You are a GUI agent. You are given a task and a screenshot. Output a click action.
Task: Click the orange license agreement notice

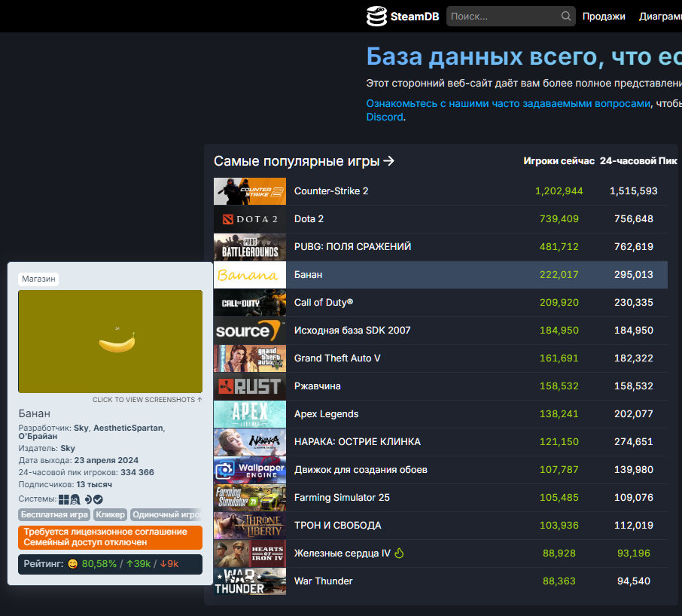[110, 537]
